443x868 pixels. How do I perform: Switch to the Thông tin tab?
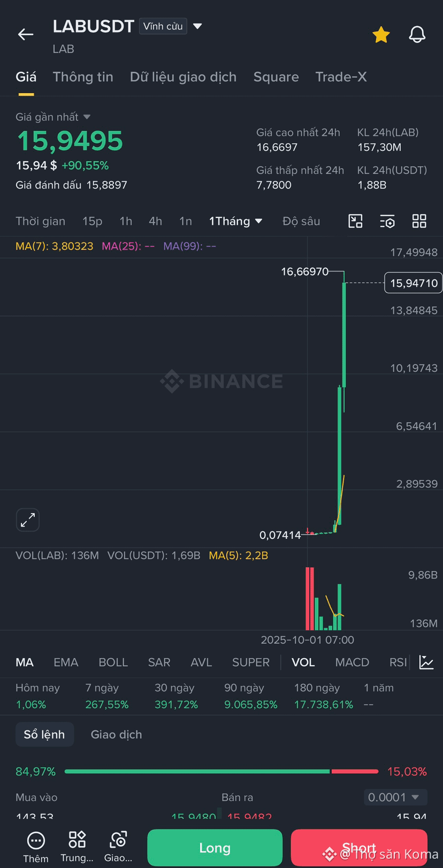tap(83, 77)
